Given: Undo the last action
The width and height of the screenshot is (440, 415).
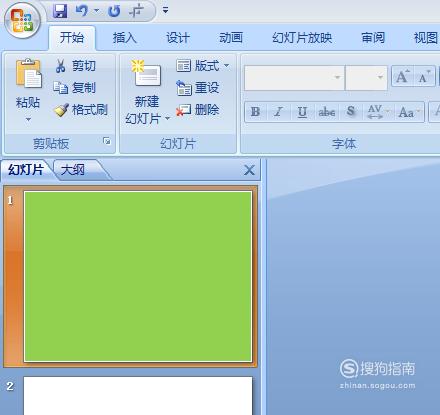Looking at the screenshot, I should click(81, 11).
